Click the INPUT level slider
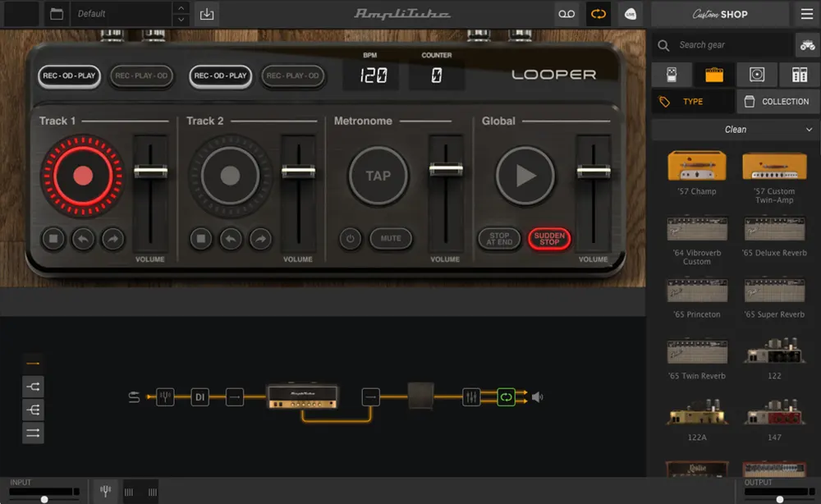Screen dimensions: 821x504 point(44,499)
